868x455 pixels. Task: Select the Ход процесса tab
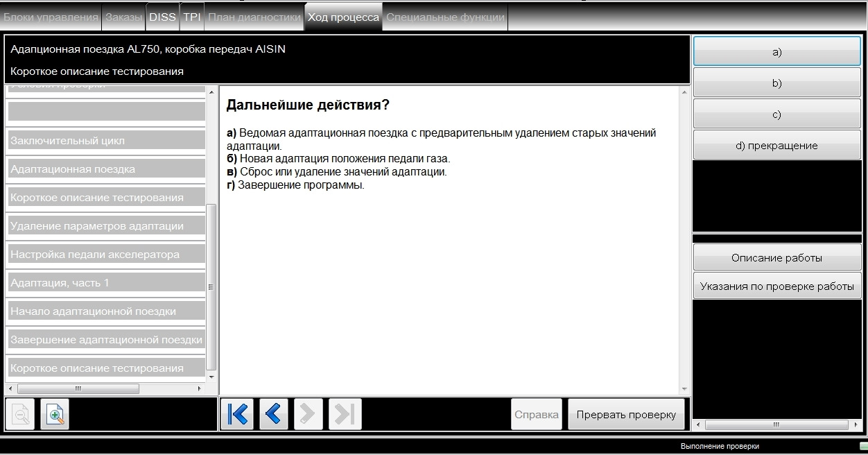[x=343, y=17]
